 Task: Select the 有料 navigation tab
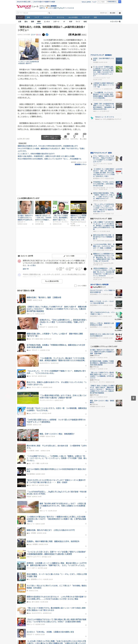pos(95,17)
